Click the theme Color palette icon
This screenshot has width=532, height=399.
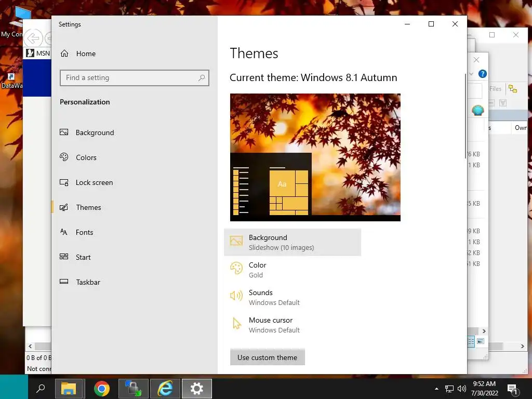pos(236,269)
